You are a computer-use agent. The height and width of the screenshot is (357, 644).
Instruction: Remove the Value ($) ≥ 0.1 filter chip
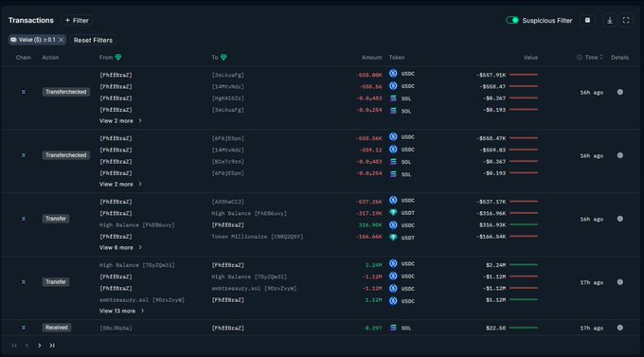tap(61, 40)
